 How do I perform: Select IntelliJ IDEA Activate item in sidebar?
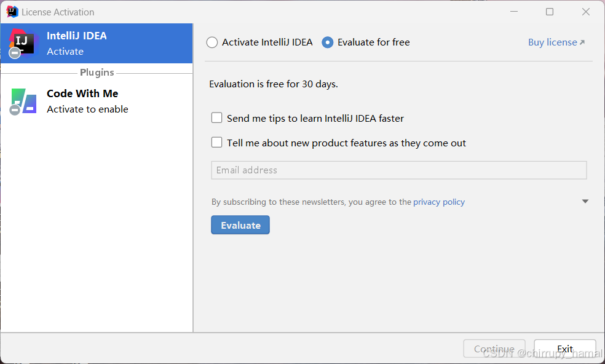pyautogui.click(x=97, y=43)
